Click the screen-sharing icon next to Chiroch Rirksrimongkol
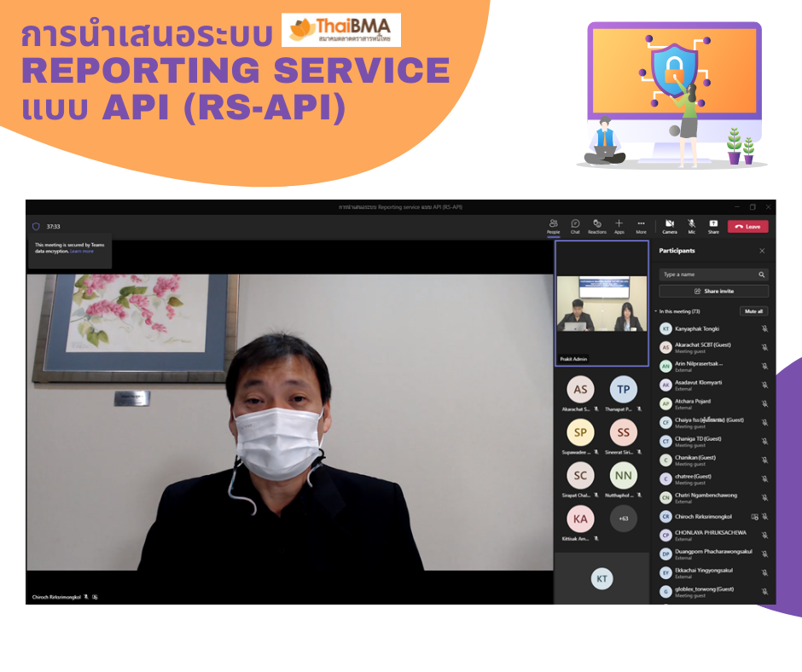 tap(754, 517)
